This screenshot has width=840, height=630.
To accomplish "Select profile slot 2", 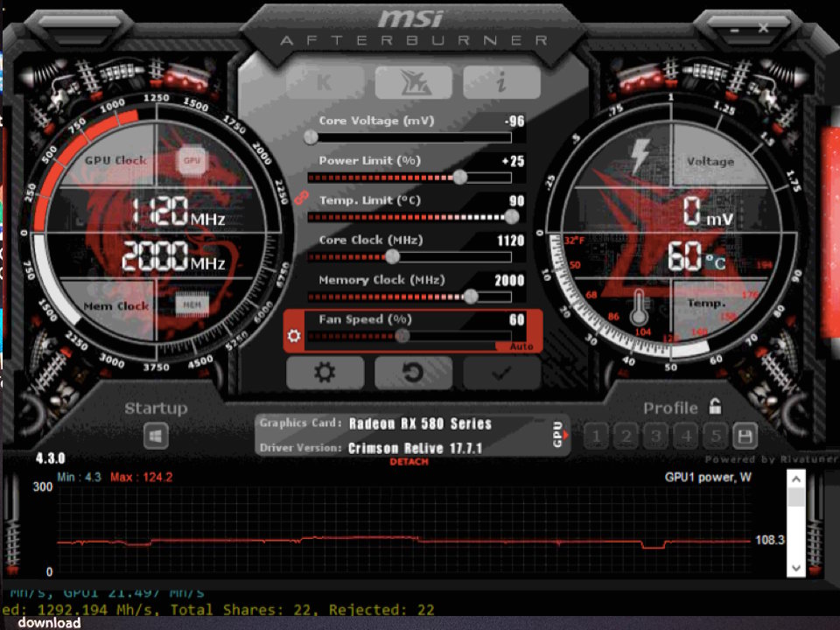I will click(x=626, y=436).
